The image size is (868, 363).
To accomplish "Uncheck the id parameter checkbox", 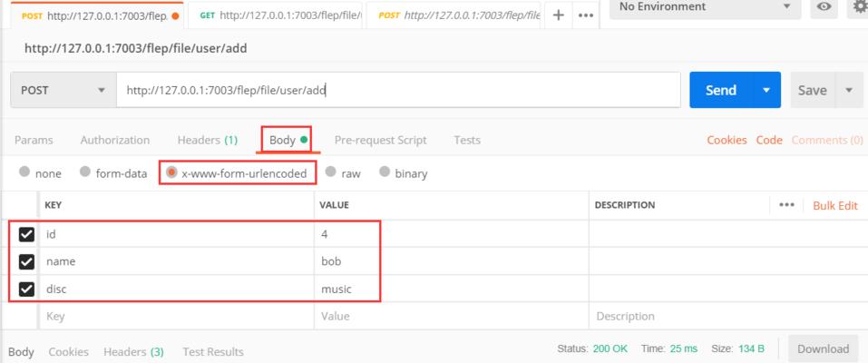I will pyautogui.click(x=26, y=234).
